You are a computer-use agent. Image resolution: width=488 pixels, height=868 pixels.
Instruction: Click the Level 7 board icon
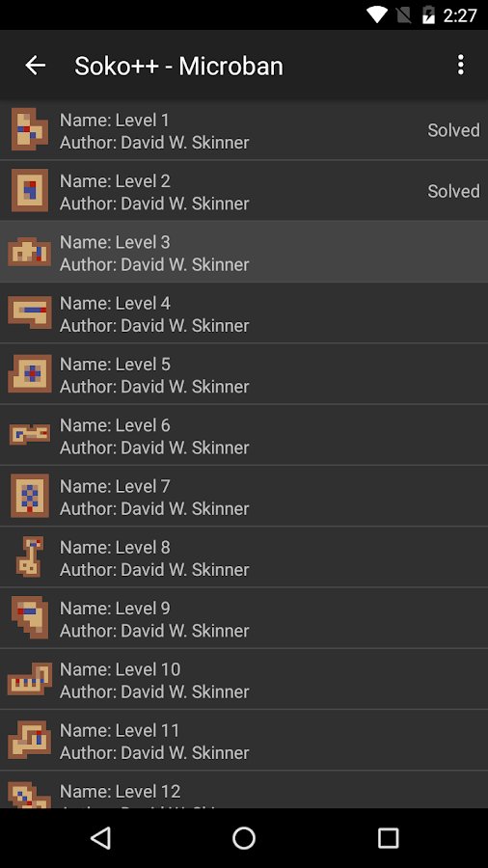click(x=29, y=496)
